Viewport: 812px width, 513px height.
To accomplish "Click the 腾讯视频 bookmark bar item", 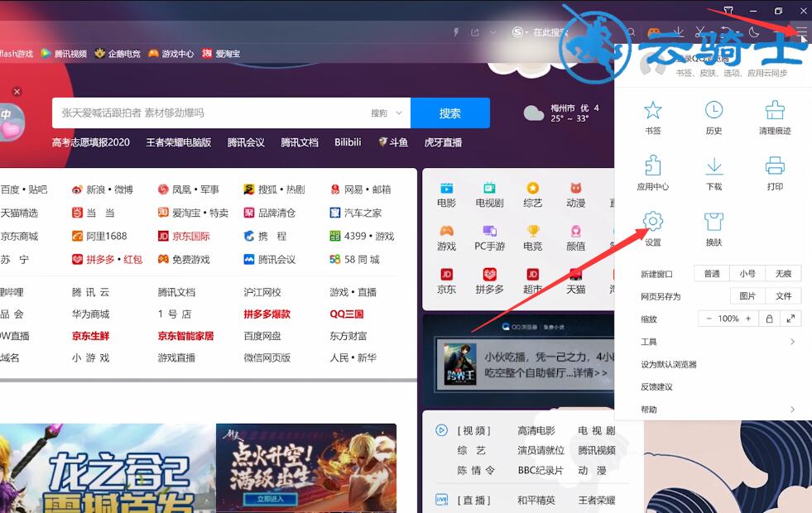I will point(64,53).
